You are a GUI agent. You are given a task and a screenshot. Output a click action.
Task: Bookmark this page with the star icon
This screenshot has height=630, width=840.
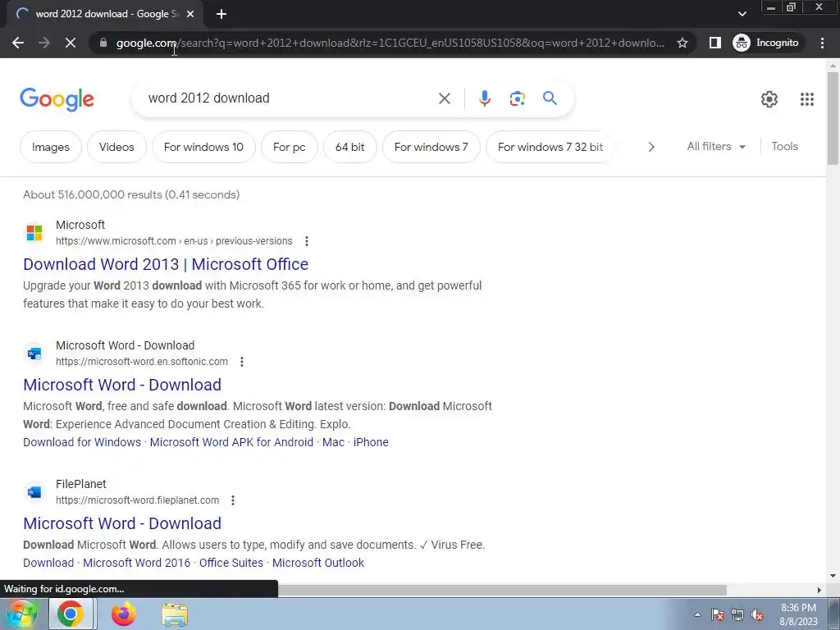(x=682, y=43)
